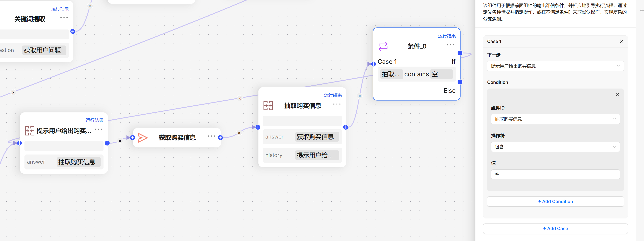
Task: Delete edge between 获取购买信息 and 抽取购买信息
Action: point(239,133)
